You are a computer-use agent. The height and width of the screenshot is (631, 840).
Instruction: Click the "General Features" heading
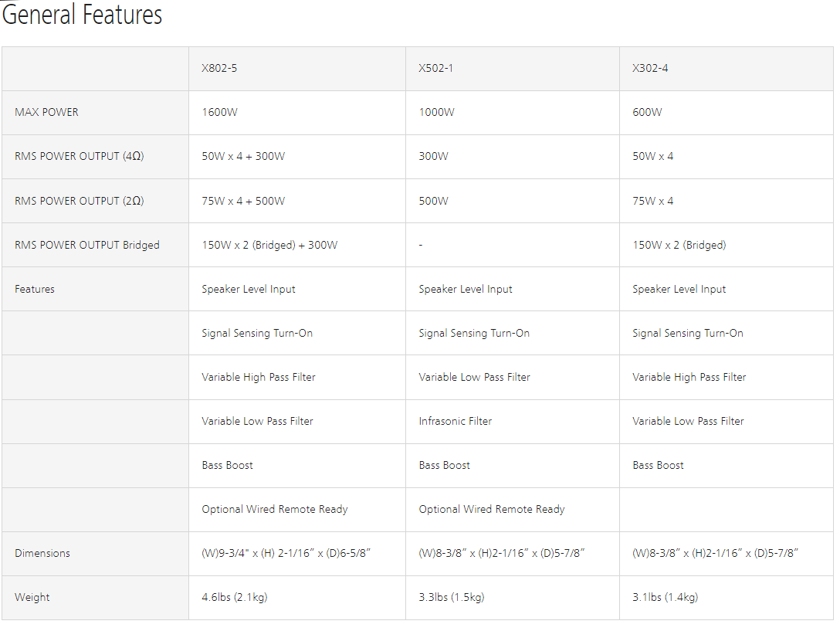pyautogui.click(x=82, y=15)
